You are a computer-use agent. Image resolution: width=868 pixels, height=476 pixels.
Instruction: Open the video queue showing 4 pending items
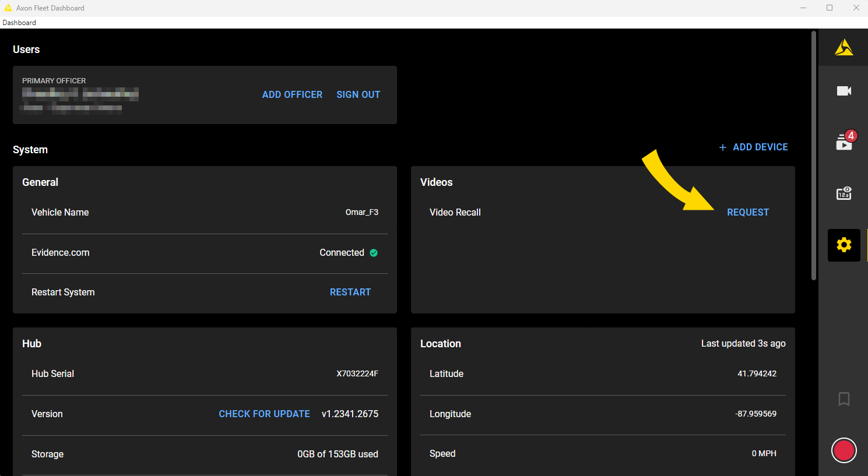844,142
